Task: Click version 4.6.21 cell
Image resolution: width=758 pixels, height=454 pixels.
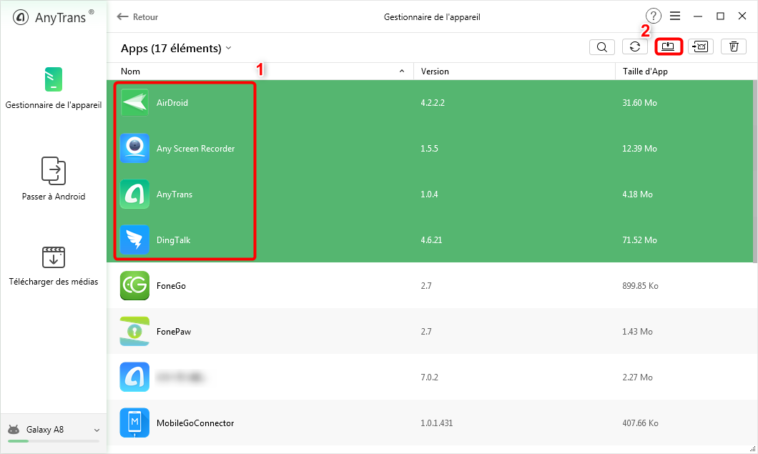Action: tap(431, 240)
